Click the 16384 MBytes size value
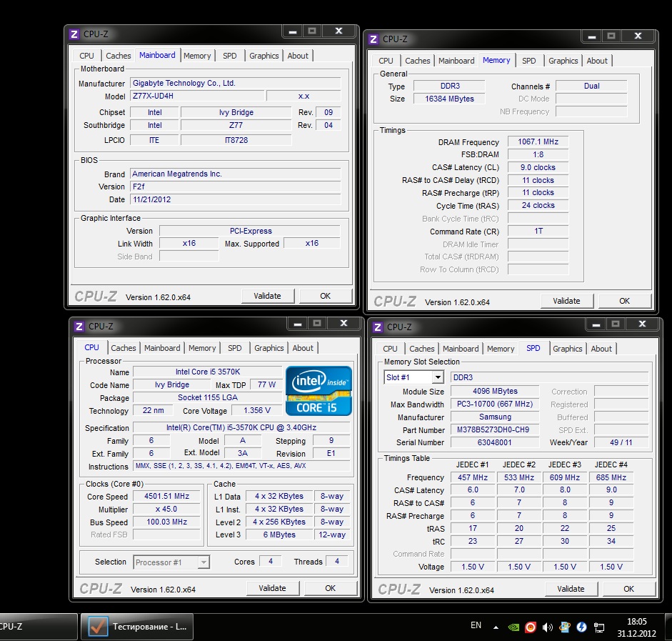 (x=449, y=99)
